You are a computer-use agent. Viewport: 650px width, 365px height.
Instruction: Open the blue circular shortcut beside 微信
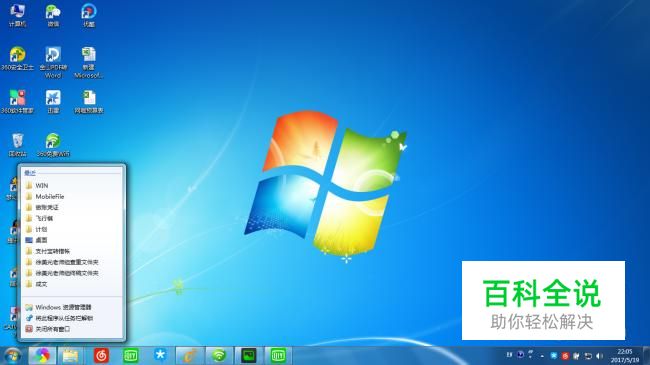pos(89,15)
